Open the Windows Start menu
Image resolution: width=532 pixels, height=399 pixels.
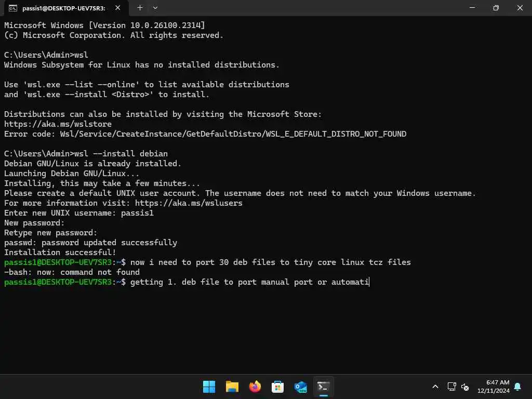coord(209,387)
